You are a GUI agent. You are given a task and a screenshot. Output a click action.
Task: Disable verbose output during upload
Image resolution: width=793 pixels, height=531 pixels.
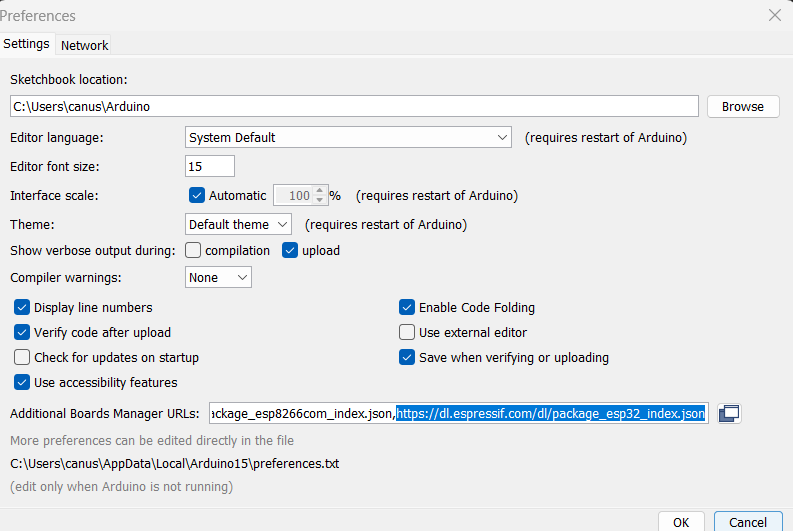(x=291, y=250)
